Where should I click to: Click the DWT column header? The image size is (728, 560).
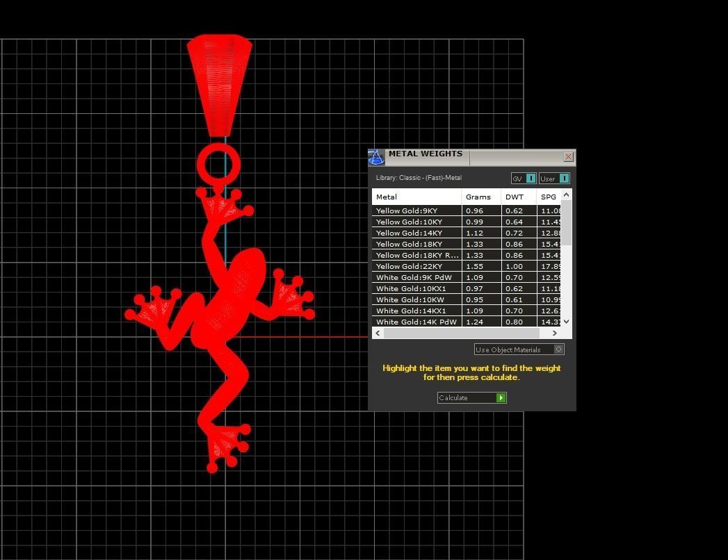point(519,197)
